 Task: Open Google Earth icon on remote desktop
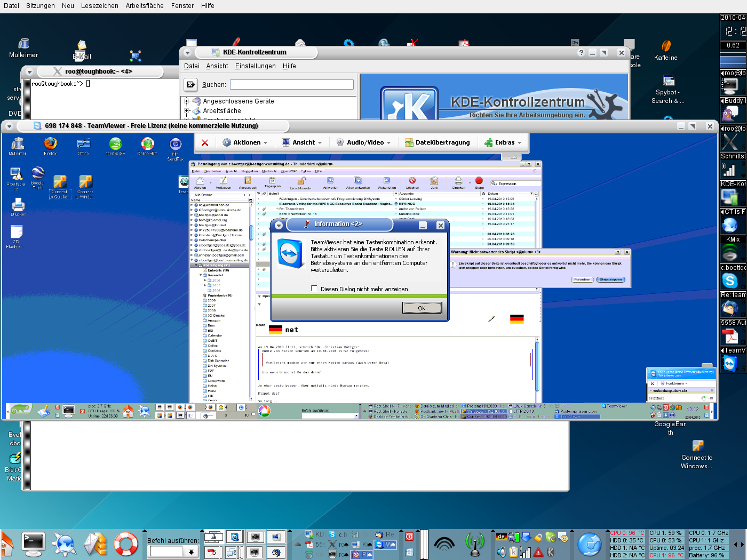click(37, 178)
